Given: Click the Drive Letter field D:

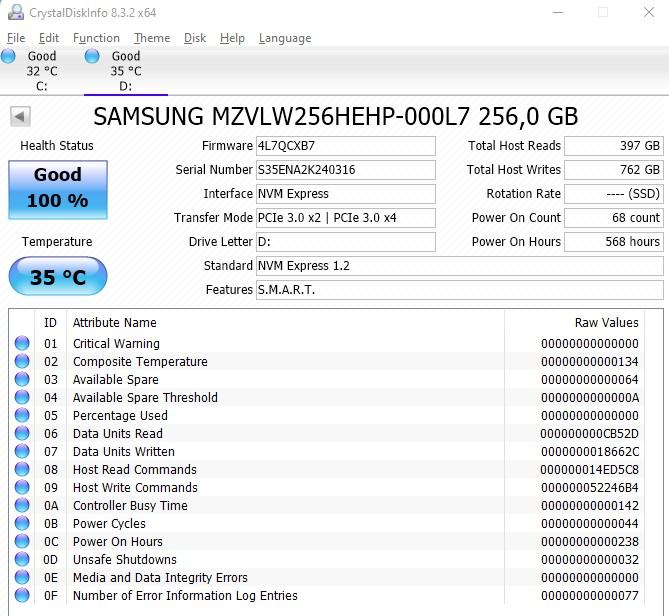Looking at the screenshot, I should click(x=346, y=242).
